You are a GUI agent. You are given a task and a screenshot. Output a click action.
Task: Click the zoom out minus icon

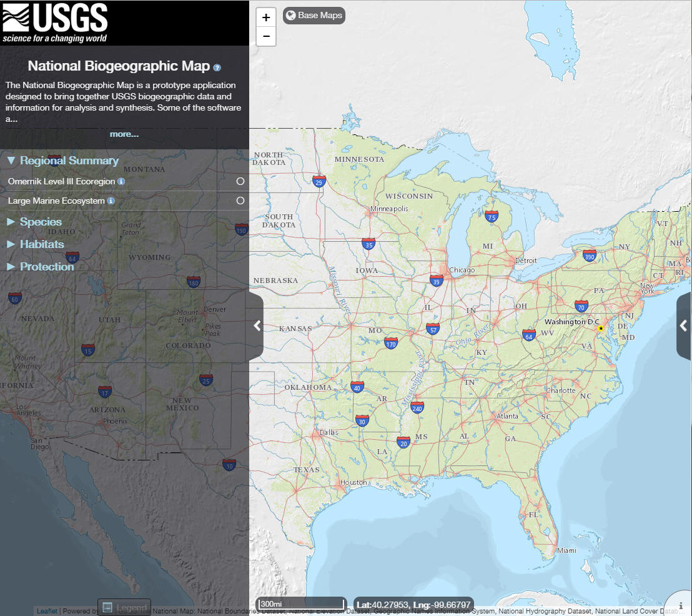coord(266,36)
